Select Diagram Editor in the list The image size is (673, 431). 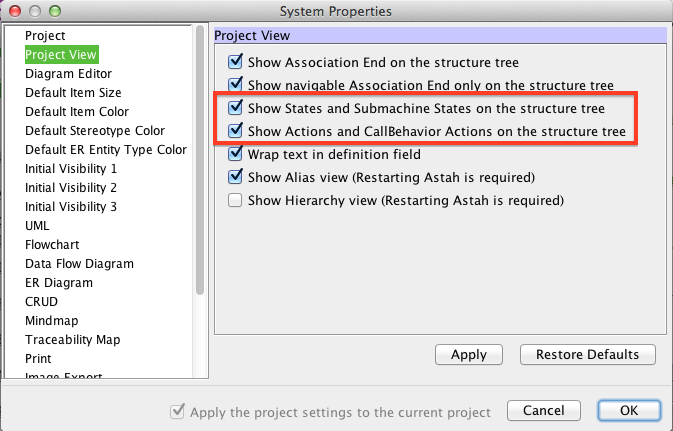click(x=68, y=73)
